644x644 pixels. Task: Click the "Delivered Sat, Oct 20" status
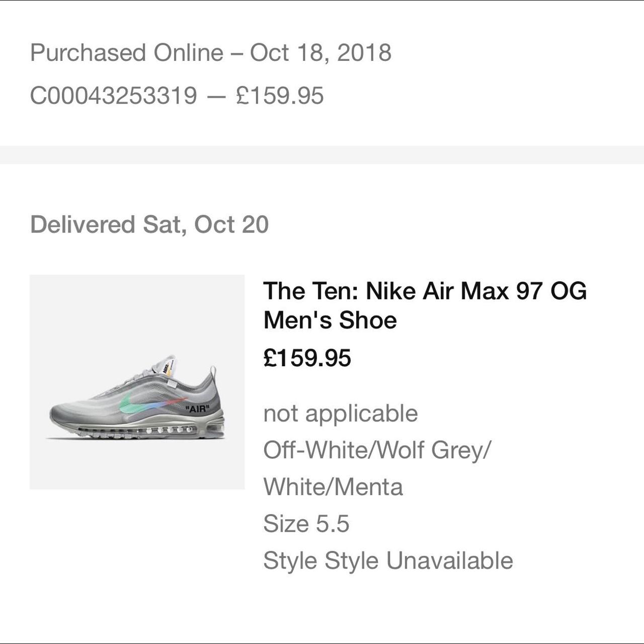149,224
